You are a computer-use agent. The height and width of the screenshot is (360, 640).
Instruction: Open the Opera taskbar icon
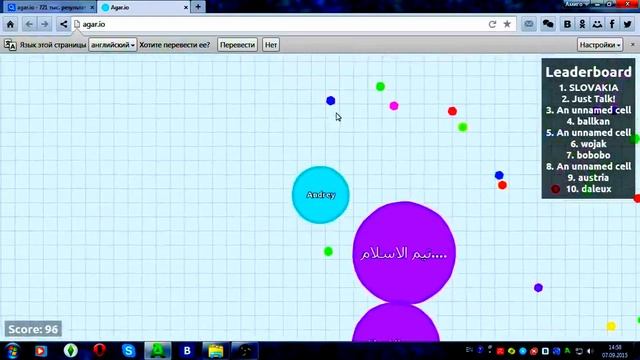click(x=99, y=351)
